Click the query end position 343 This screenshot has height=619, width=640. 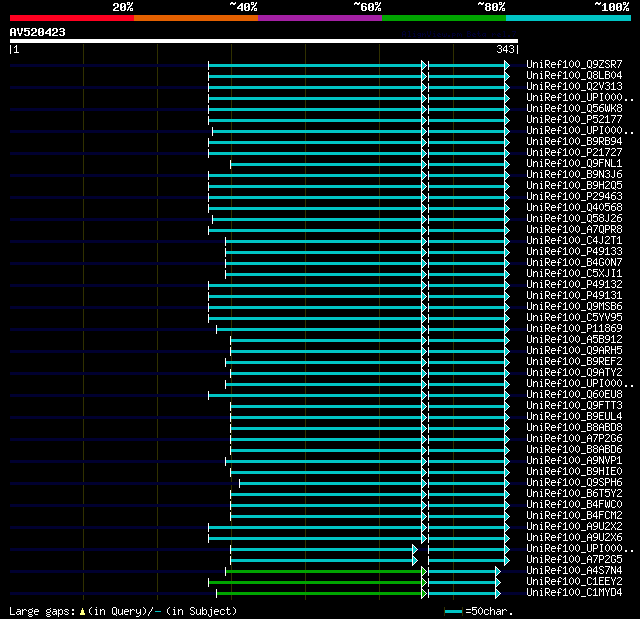coord(505,49)
